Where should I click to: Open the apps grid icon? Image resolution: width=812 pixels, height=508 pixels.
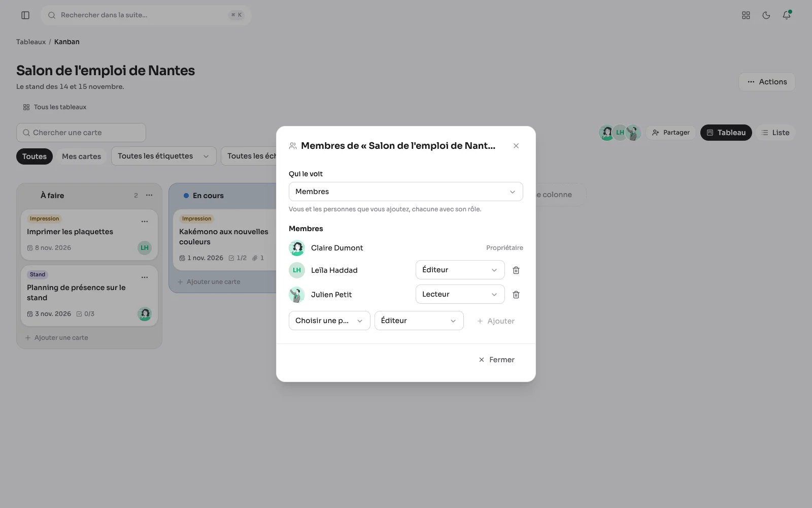click(746, 15)
